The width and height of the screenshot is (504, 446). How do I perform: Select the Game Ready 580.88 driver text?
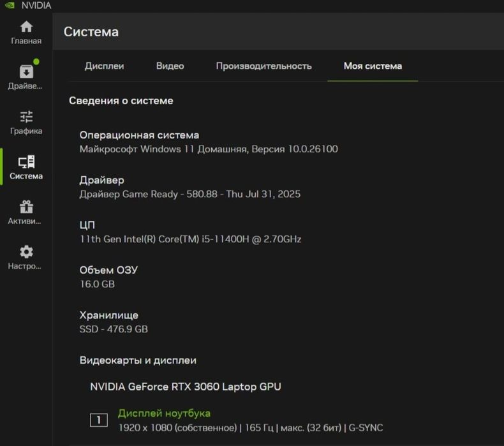tap(190, 194)
